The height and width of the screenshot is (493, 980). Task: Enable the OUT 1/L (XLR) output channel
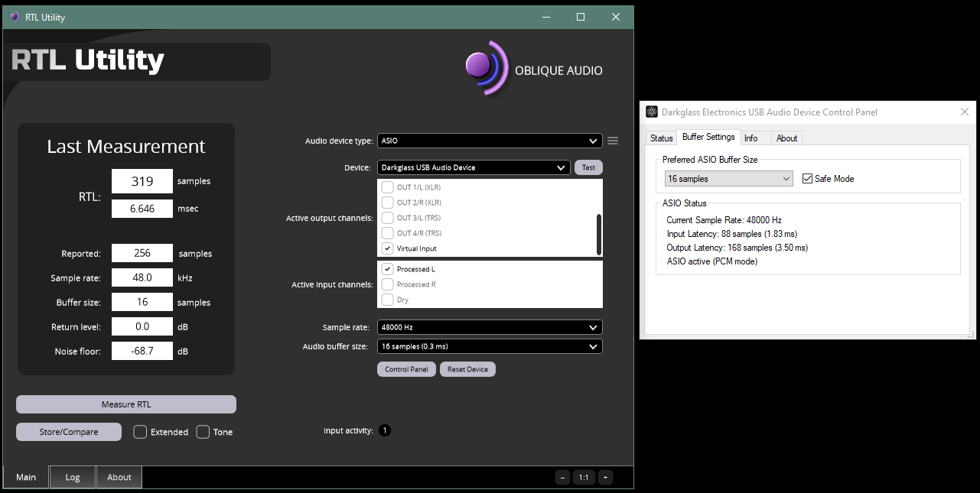pyautogui.click(x=388, y=187)
